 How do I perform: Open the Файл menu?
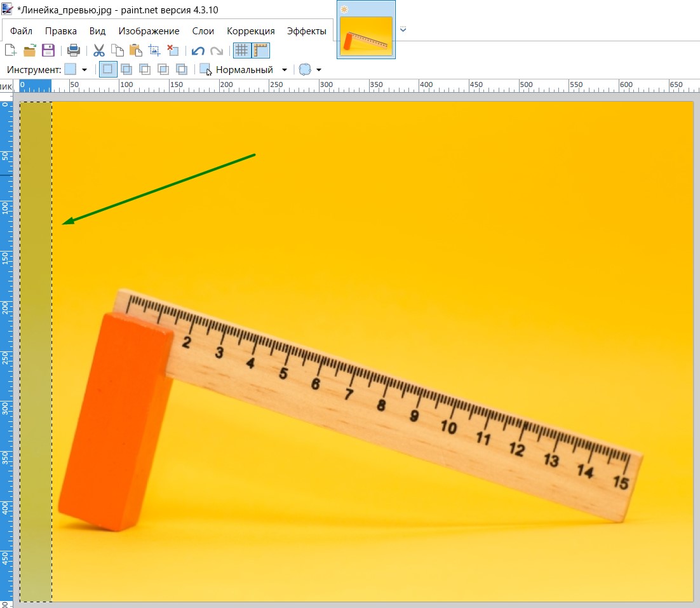pos(21,31)
